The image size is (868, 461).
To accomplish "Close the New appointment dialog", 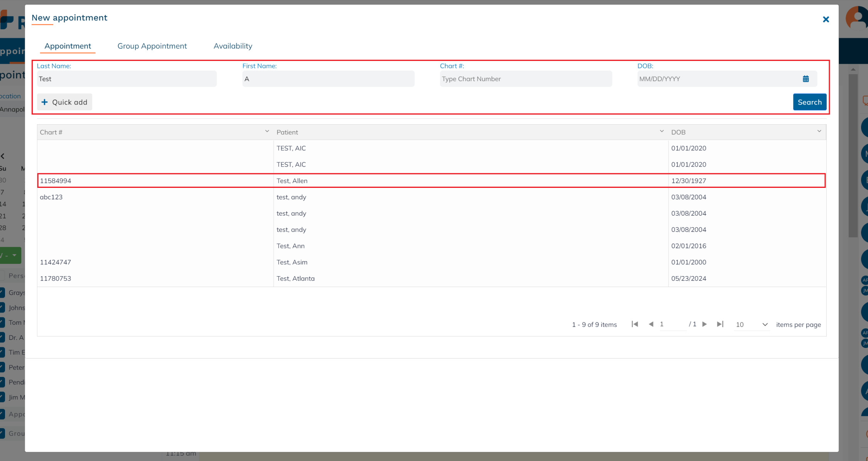I will point(826,19).
